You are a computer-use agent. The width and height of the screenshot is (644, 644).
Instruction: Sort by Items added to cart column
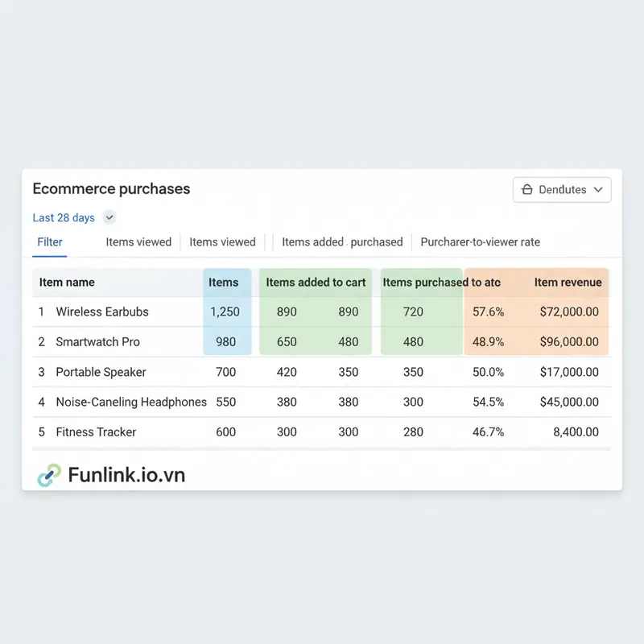point(315,283)
